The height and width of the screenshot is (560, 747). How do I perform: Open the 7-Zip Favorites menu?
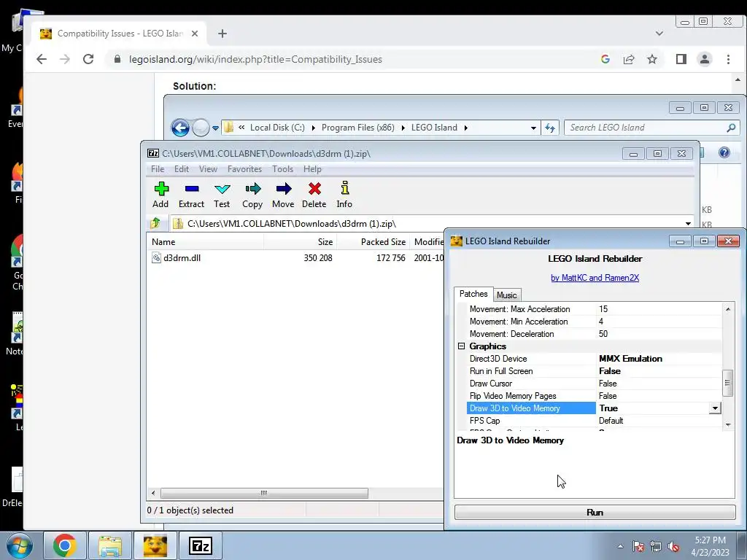tap(245, 169)
